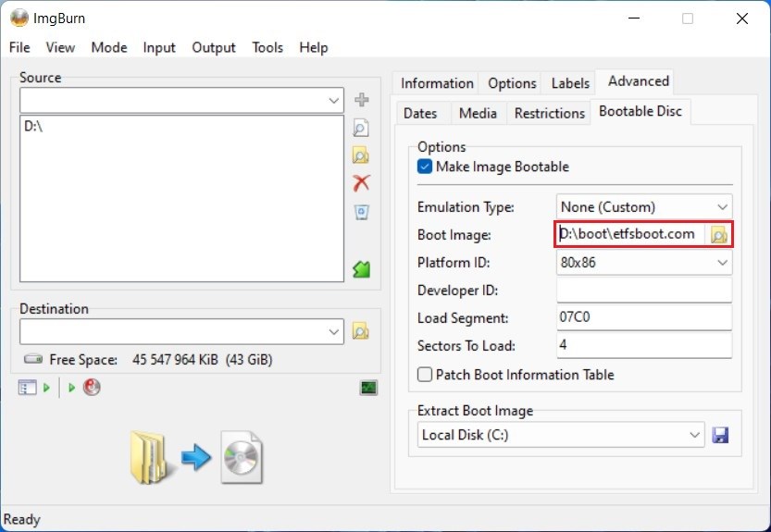Click the browse for file icon
Screen dimensions: 771x532
point(362,129)
